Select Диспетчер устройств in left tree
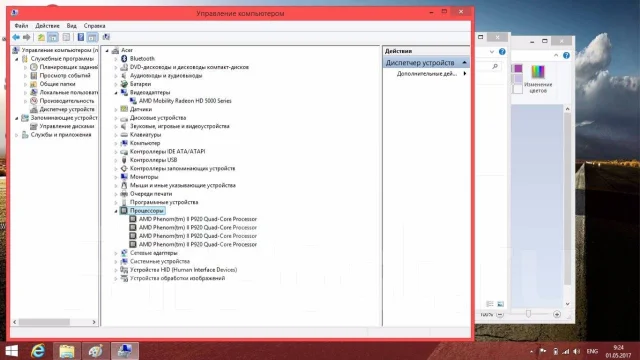The height and width of the screenshot is (360, 640). pyautogui.click(x=67, y=109)
